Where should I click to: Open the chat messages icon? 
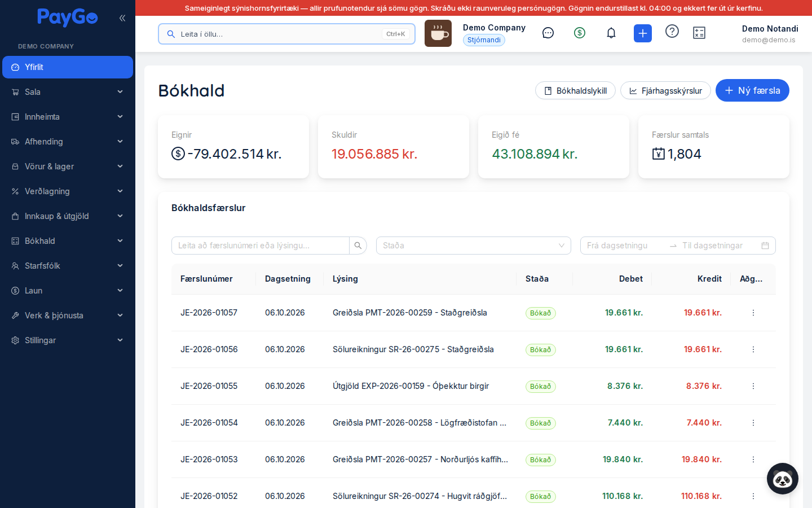[x=548, y=33]
